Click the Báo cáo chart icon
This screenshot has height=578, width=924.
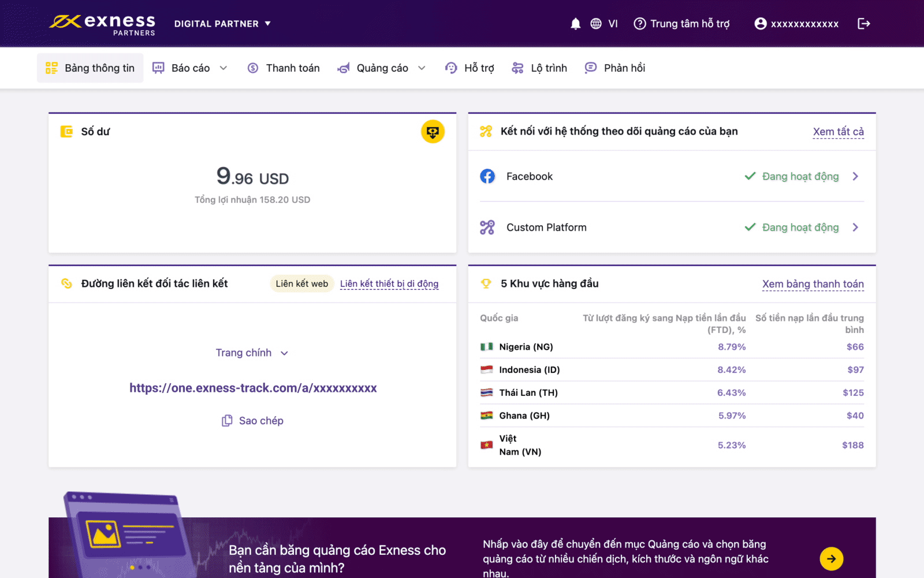point(158,68)
